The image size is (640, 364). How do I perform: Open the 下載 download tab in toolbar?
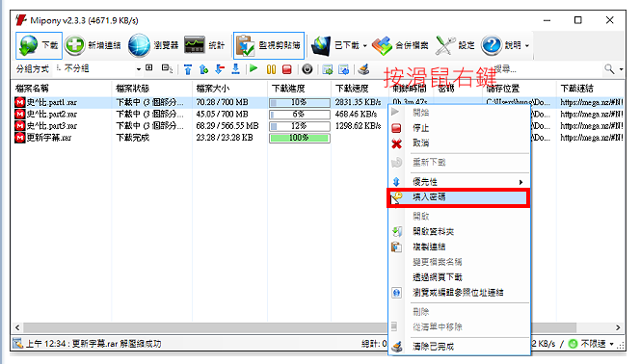coord(39,45)
